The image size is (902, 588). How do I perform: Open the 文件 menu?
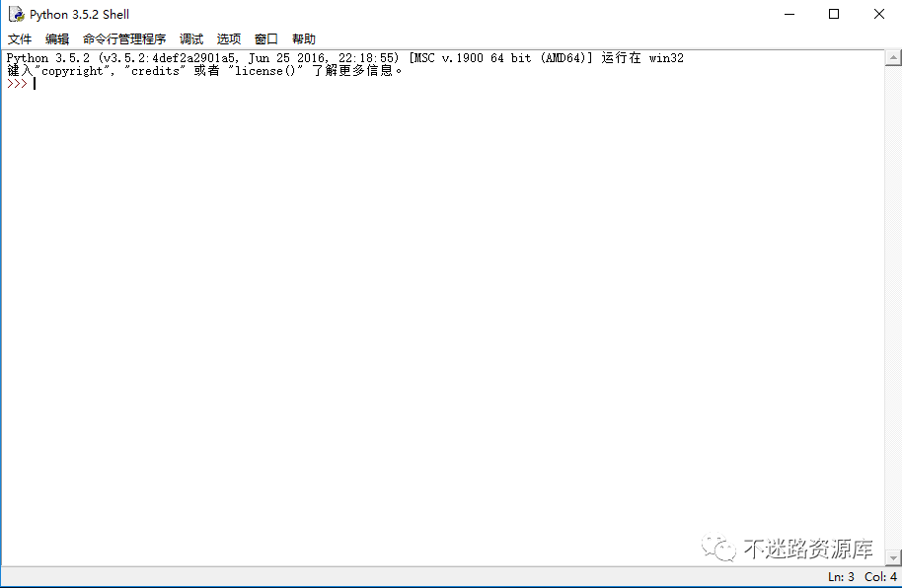[20, 39]
